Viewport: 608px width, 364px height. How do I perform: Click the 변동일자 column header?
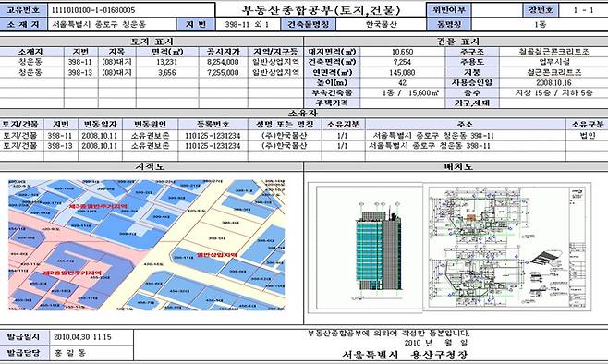click(100, 125)
